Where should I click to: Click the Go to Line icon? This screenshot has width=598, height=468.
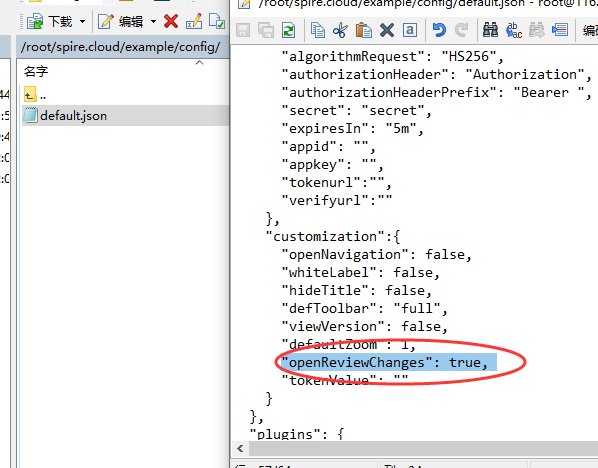click(560, 30)
